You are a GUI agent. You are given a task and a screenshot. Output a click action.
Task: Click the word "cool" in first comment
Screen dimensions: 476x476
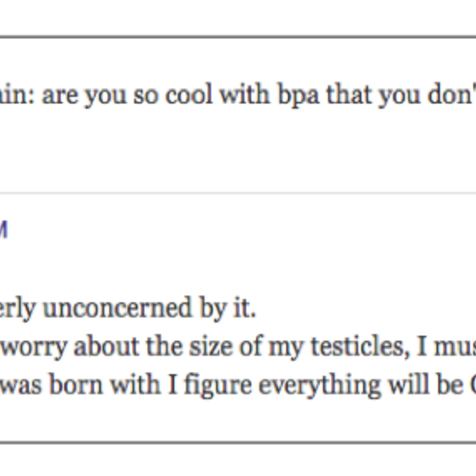tap(189, 95)
